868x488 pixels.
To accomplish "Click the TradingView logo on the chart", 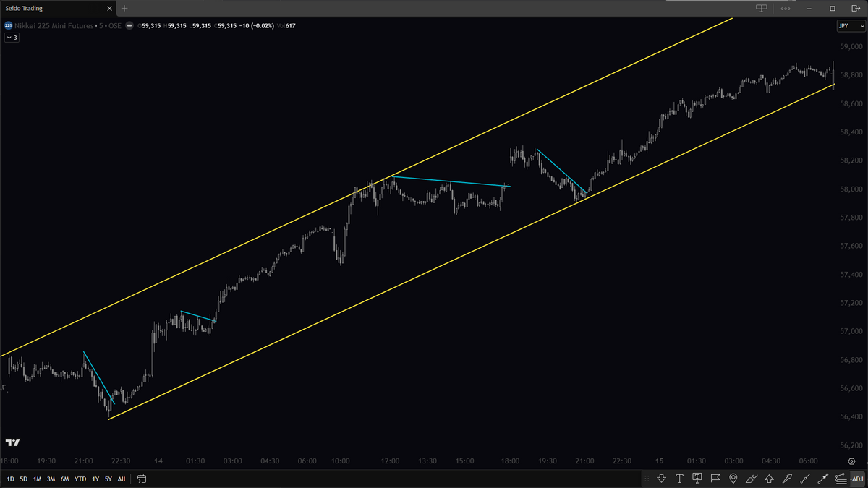I will (x=12, y=442).
